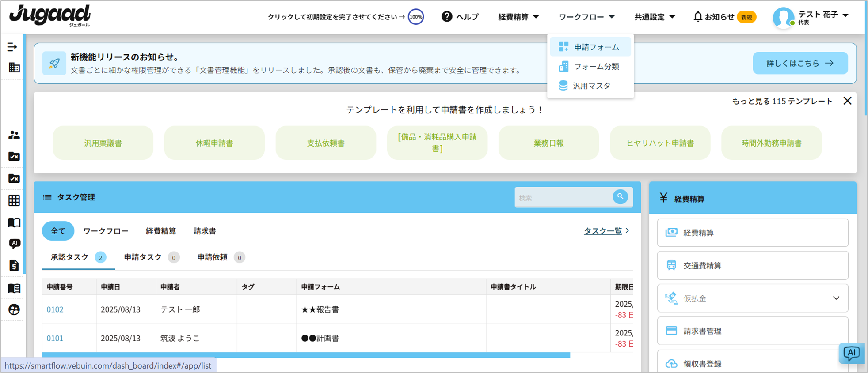This screenshot has height=373, width=868.
Task: Open the タスク一覧 link
Action: 603,231
